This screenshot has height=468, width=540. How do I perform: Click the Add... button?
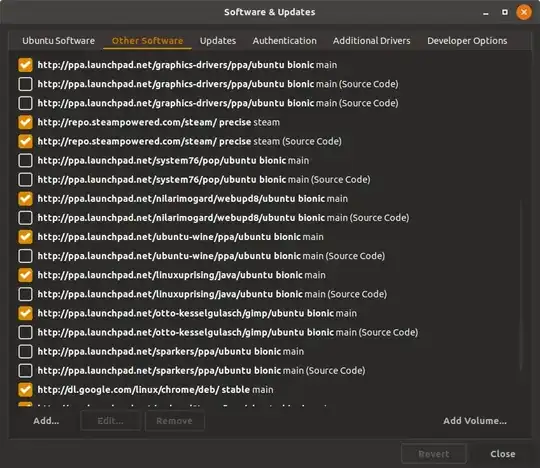pyautogui.click(x=46, y=421)
